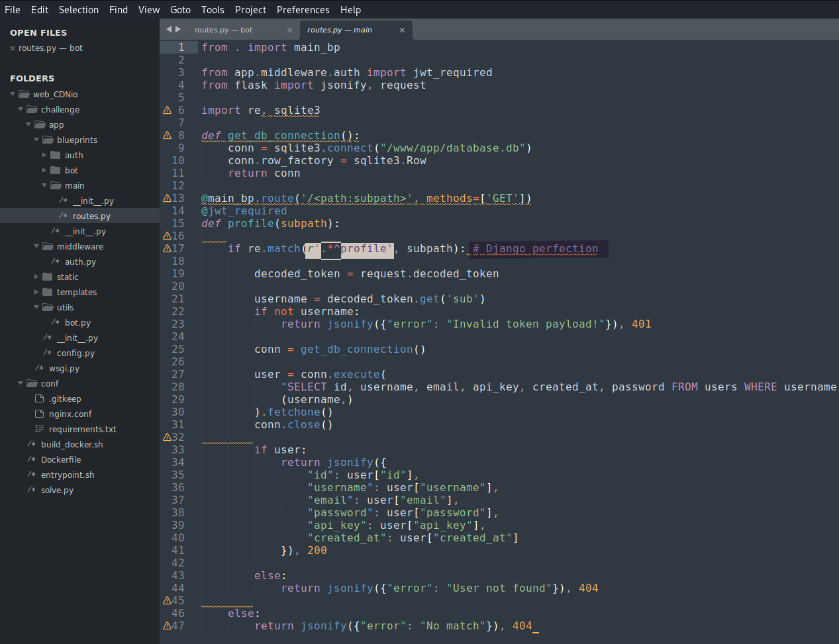Close routes.py — bot in Open Files
The image size is (839, 644).
(x=13, y=48)
